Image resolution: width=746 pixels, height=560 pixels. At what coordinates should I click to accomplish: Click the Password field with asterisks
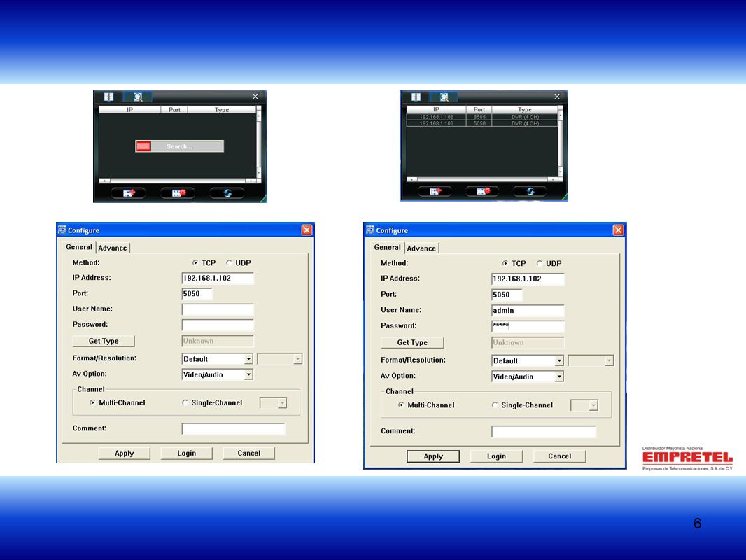tap(528, 326)
